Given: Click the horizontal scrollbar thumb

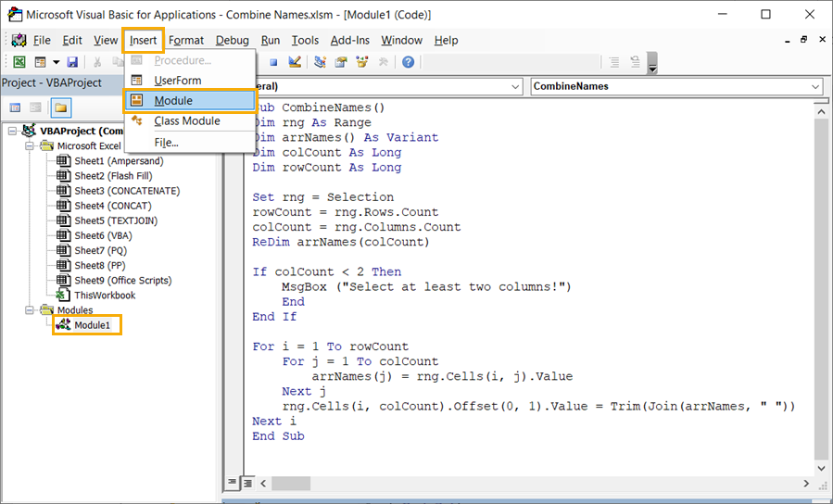Looking at the screenshot, I should pos(291,483).
